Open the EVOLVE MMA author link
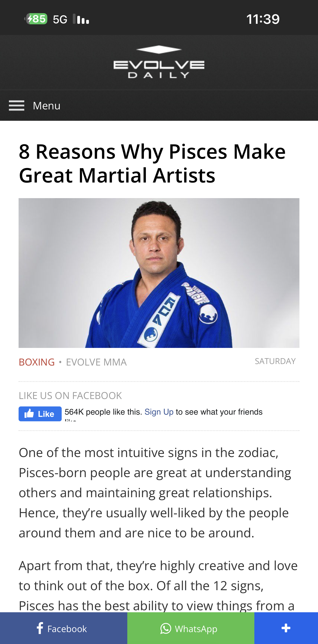This screenshot has width=318, height=644. (x=96, y=362)
